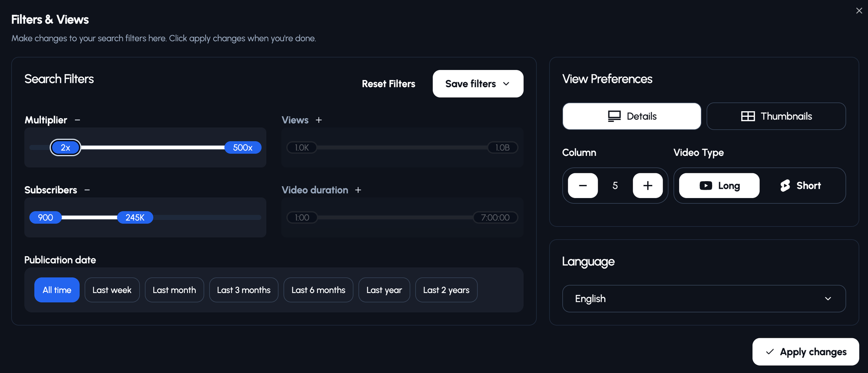
Task: Select Last 6 months publication date
Action: [318, 290]
